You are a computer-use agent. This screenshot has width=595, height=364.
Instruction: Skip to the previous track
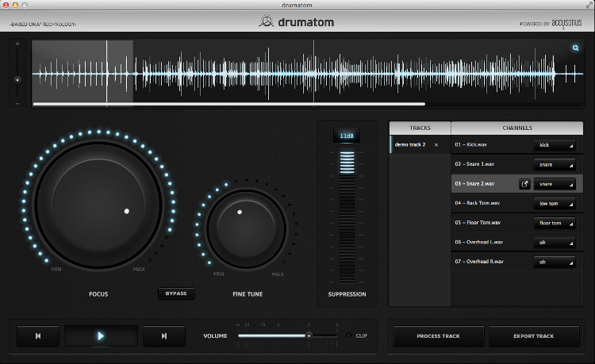(x=38, y=336)
